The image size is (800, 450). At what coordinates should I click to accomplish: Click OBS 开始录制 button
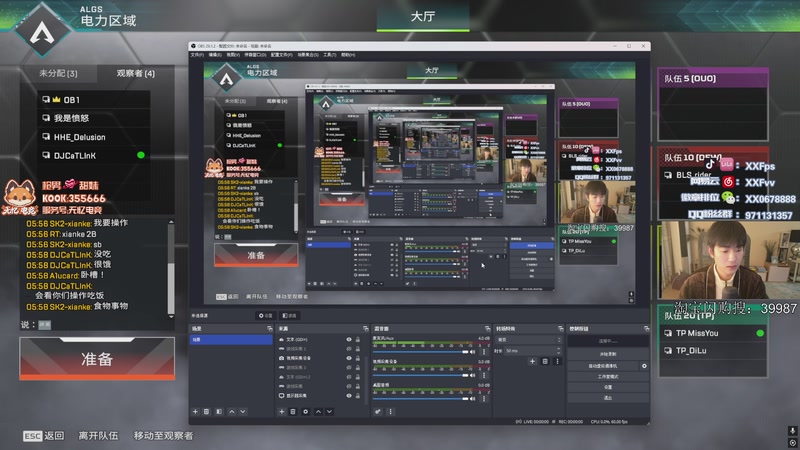click(x=608, y=354)
